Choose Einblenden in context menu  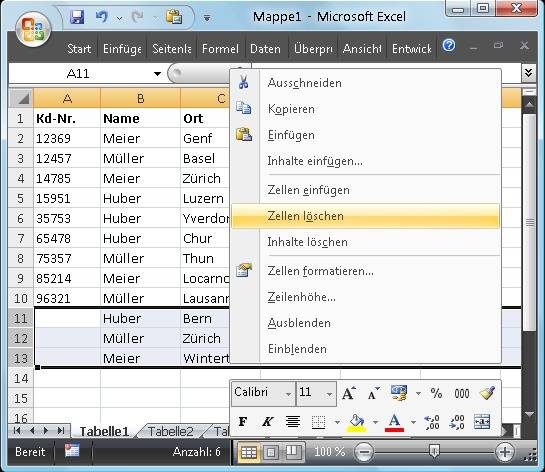[366, 349]
